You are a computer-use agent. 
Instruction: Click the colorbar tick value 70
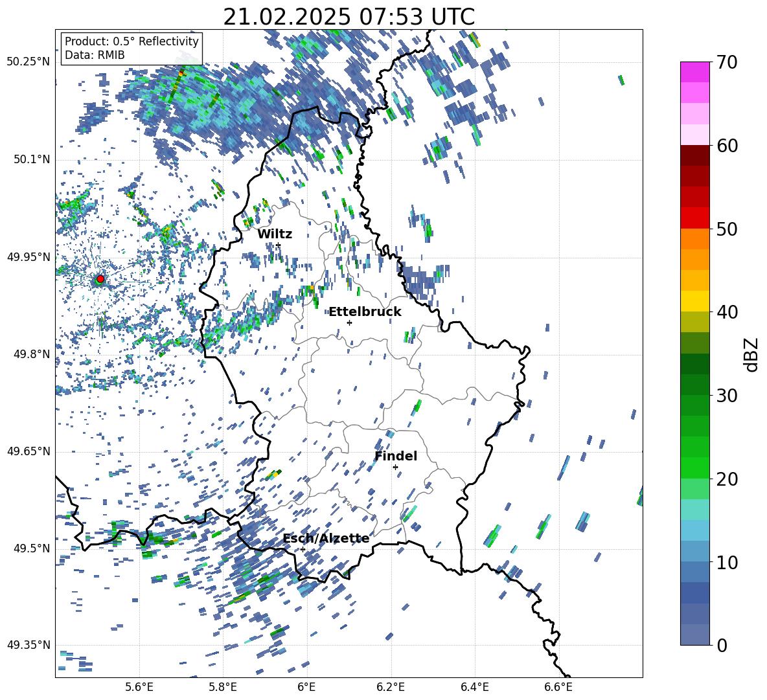727,62
